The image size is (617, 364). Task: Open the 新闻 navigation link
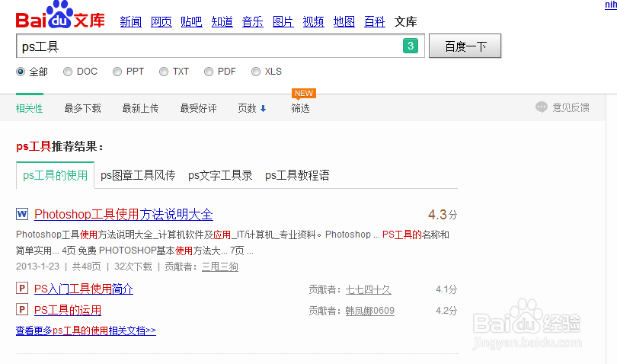(131, 21)
